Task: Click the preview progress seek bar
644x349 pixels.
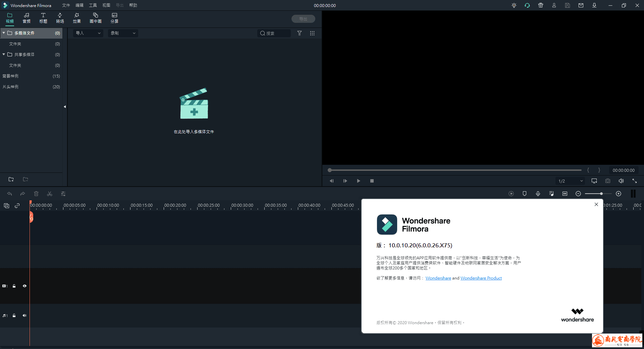Action: (x=455, y=170)
